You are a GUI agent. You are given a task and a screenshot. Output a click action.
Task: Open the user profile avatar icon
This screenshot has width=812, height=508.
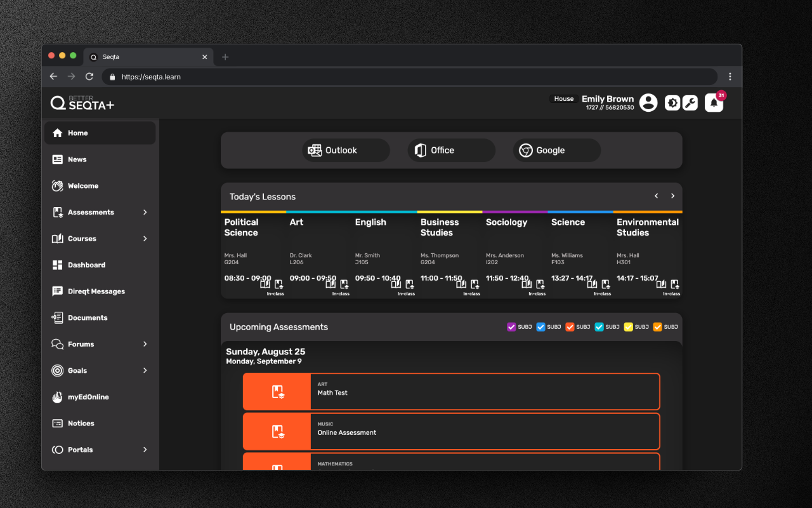point(648,103)
